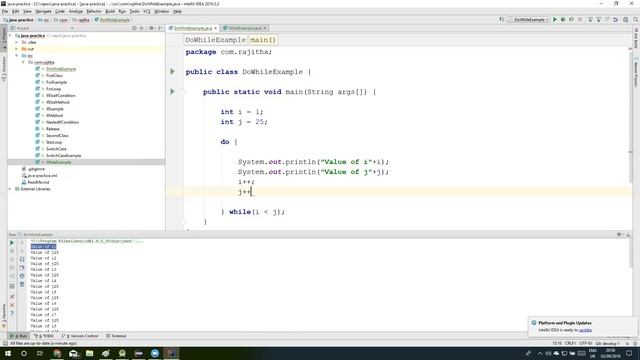Collapse the src folder
640x360 pixels.
tap(17, 56)
